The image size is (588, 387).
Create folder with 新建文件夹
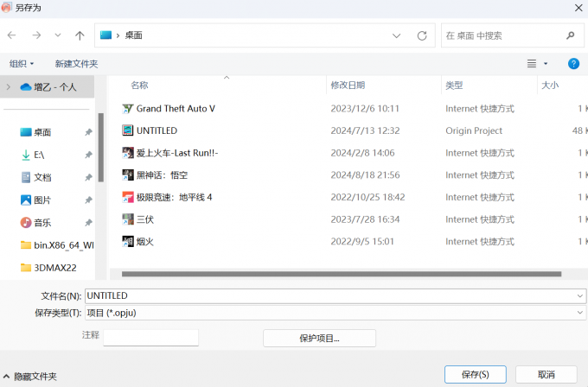coord(76,64)
